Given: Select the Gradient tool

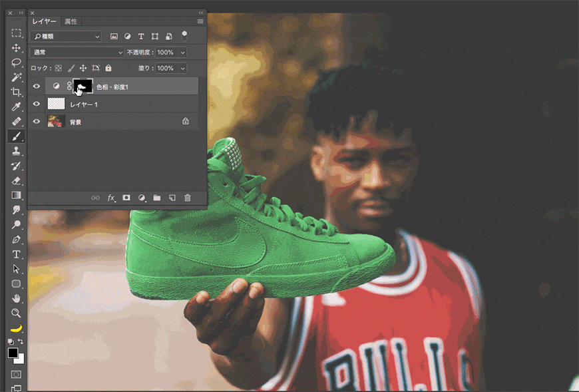Looking at the screenshot, I should tap(16, 195).
